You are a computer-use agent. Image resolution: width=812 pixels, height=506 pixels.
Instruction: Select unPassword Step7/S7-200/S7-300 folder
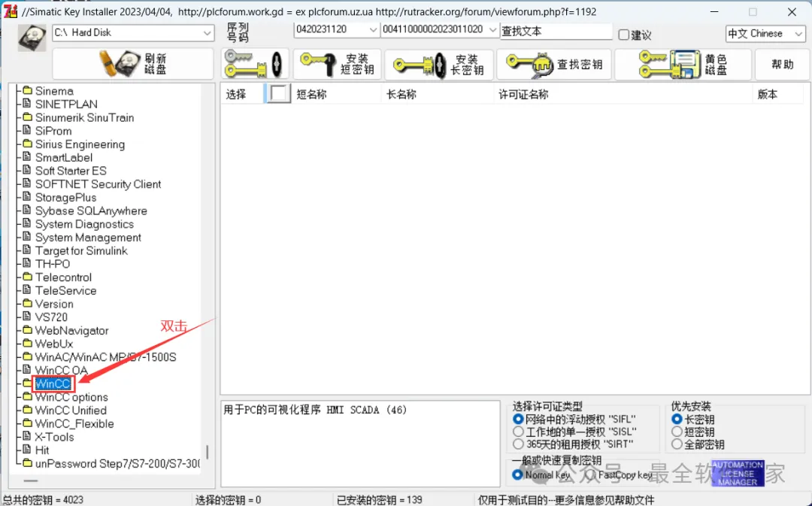[117, 464]
